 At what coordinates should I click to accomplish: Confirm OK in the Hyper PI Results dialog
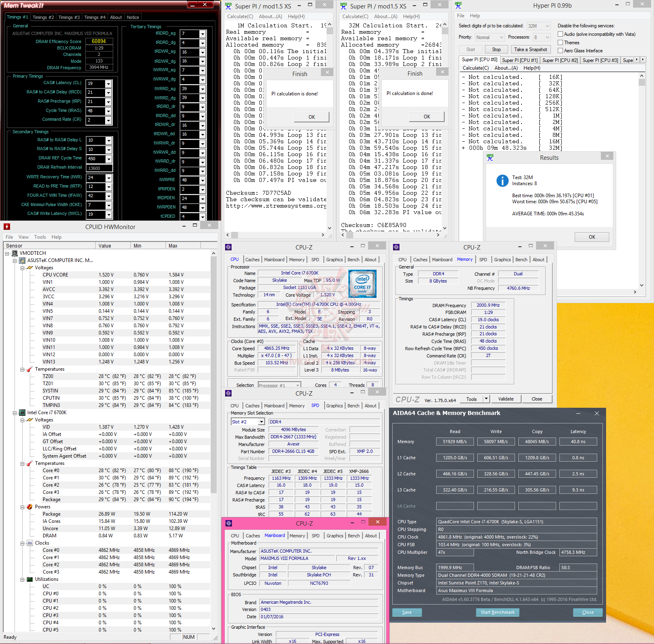tap(592, 237)
